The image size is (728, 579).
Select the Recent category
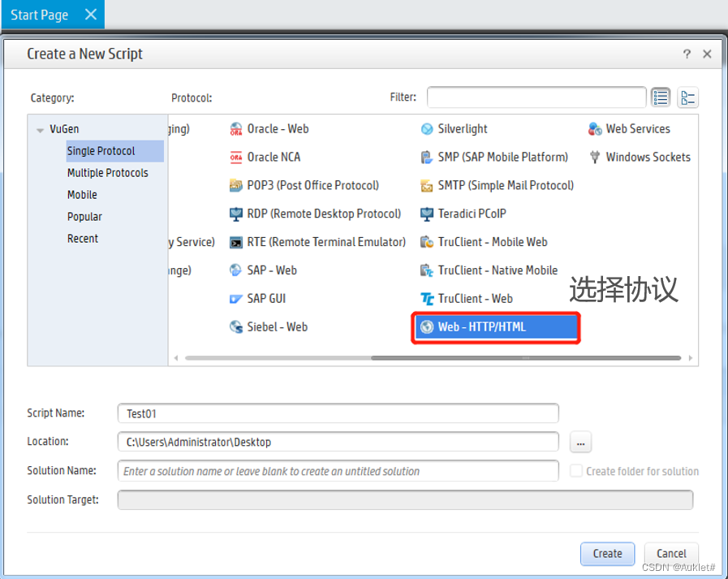83,239
